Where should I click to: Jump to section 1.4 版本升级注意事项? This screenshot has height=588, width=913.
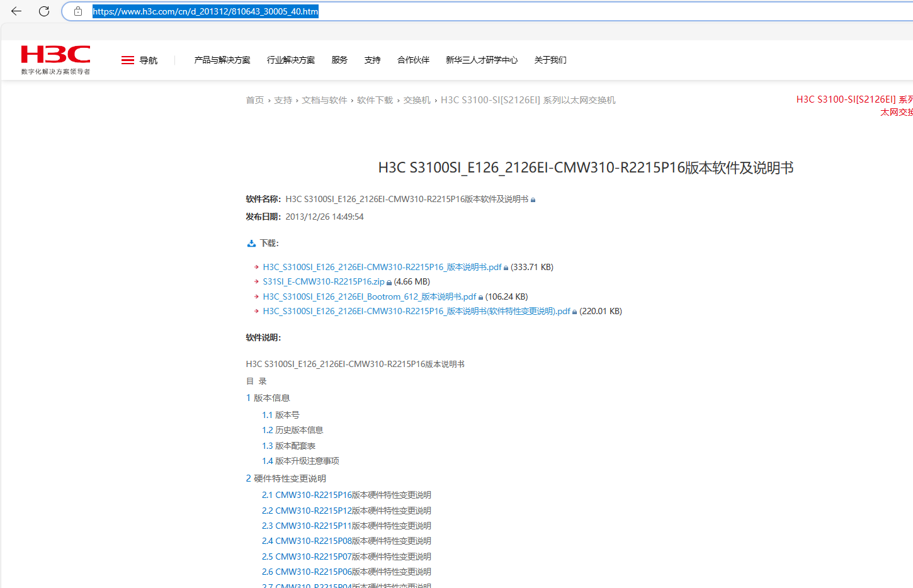(300, 461)
